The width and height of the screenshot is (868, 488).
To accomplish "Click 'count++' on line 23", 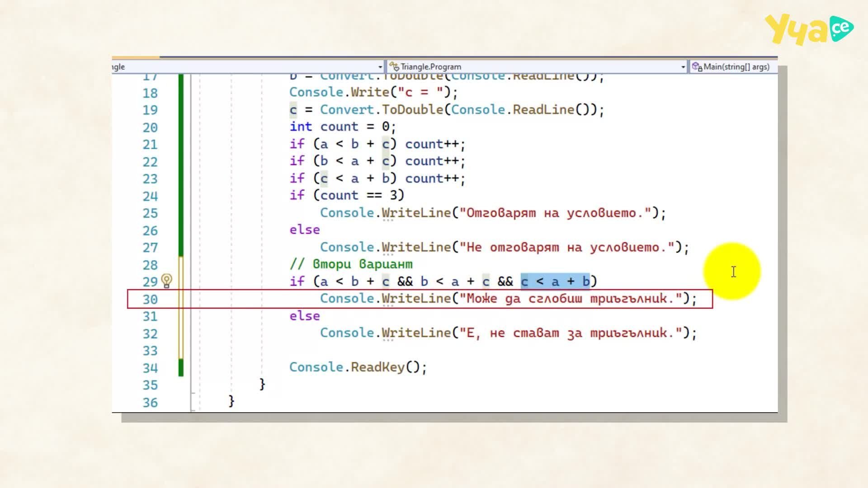I will (432, 178).
